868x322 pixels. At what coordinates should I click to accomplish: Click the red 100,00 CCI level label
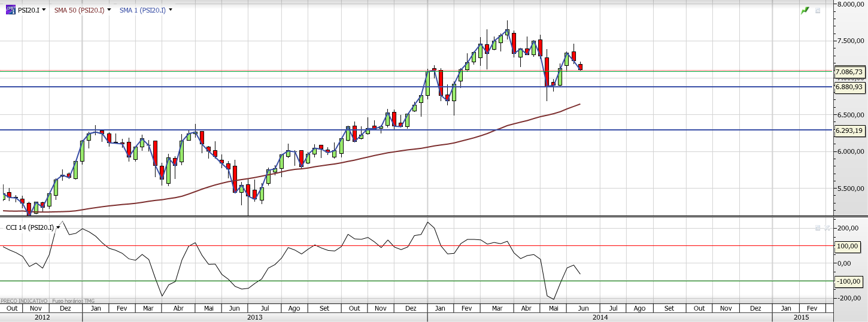click(x=849, y=245)
